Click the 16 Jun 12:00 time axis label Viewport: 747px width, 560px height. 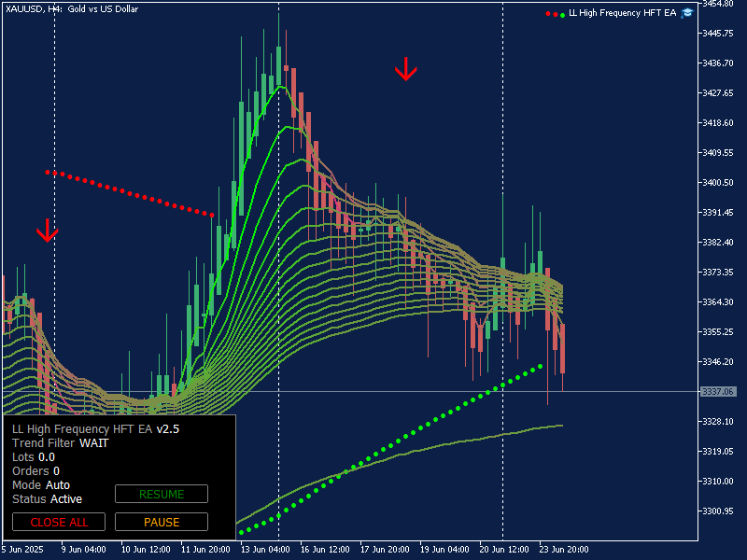[325, 549]
